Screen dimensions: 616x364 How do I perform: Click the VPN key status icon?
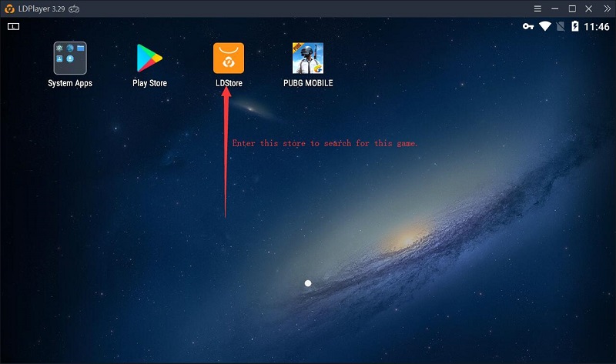pyautogui.click(x=528, y=26)
